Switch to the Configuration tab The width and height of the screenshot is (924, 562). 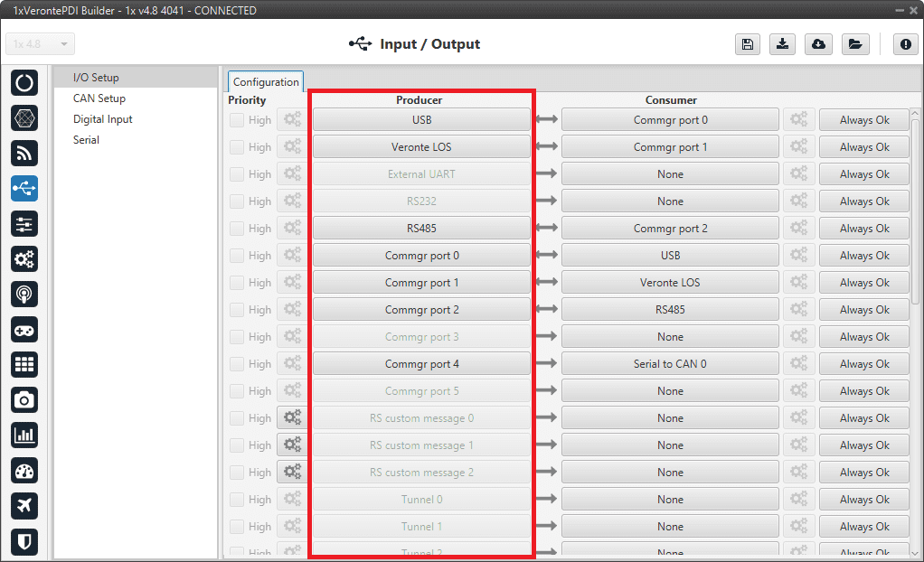266,81
